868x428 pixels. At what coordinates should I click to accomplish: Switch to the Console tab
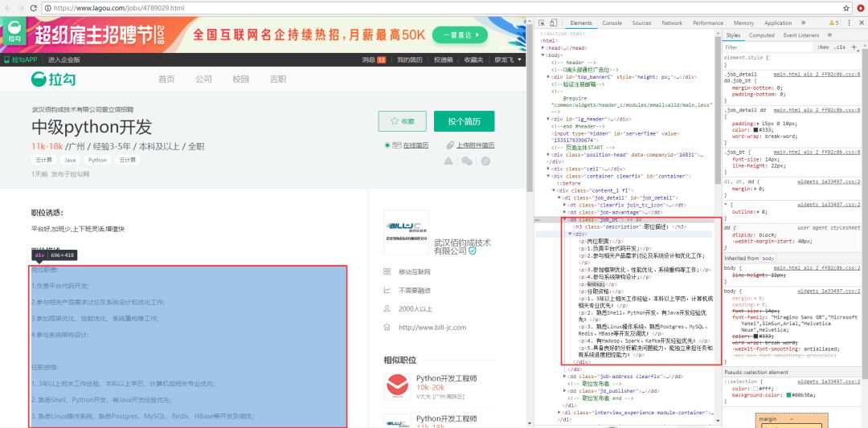click(612, 22)
